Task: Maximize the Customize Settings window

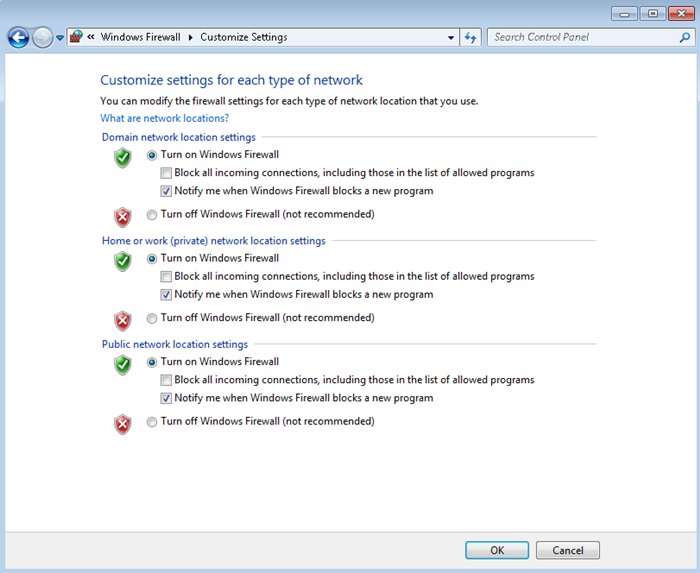Action: coord(652,14)
